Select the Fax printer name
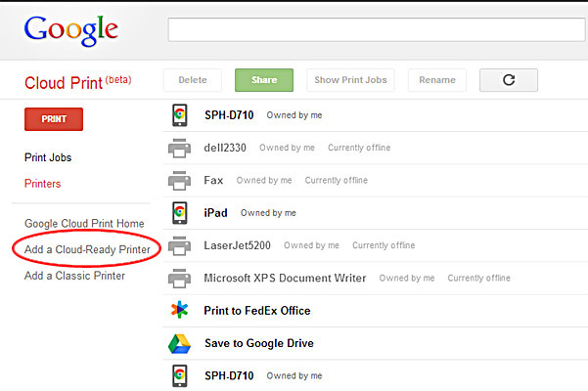588x391 pixels. point(213,180)
